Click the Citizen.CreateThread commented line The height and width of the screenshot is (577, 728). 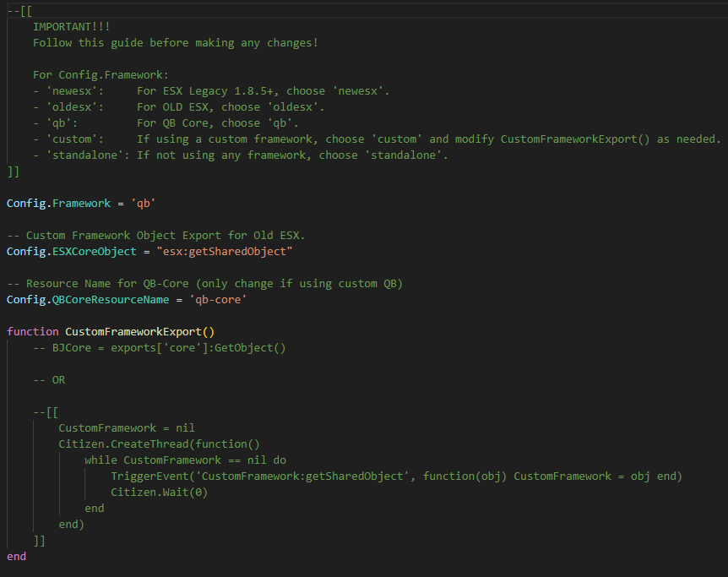coord(160,444)
